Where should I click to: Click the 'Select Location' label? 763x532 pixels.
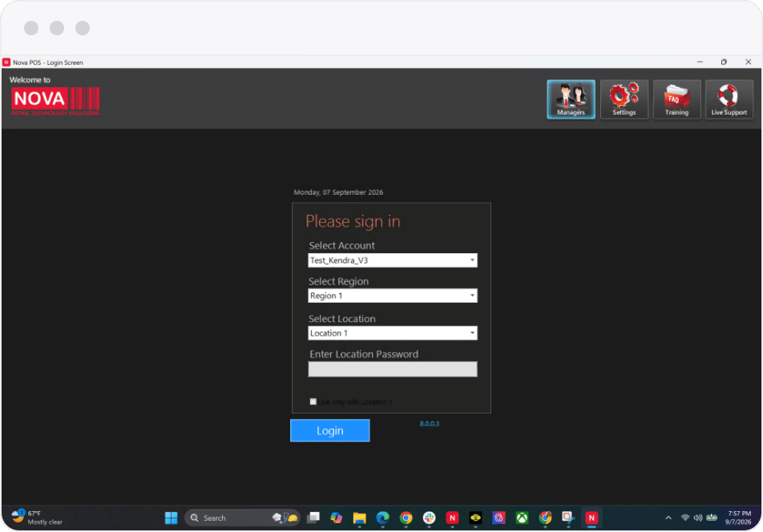pos(341,319)
